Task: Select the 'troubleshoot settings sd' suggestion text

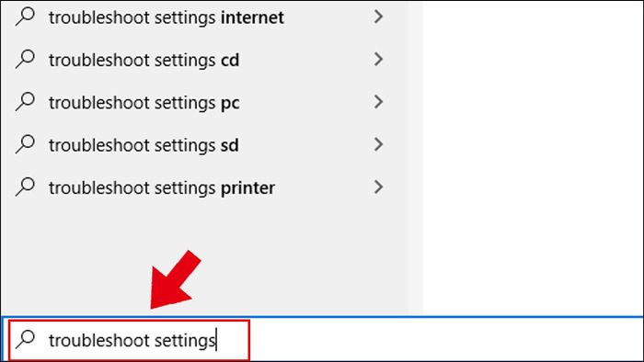Action: pyautogui.click(x=144, y=145)
